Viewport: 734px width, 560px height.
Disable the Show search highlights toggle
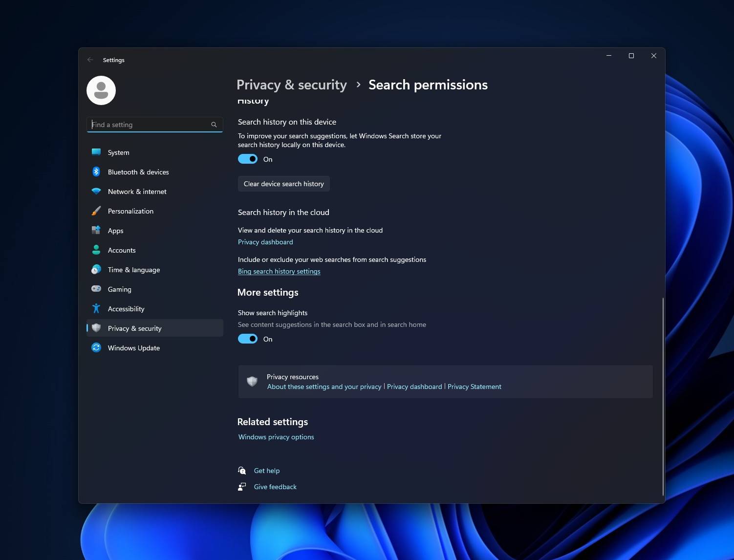coord(247,339)
